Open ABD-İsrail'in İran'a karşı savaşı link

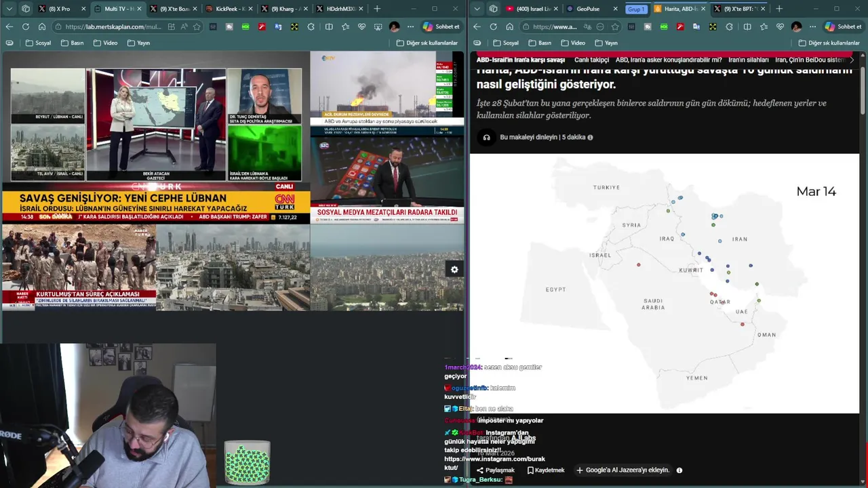point(520,60)
